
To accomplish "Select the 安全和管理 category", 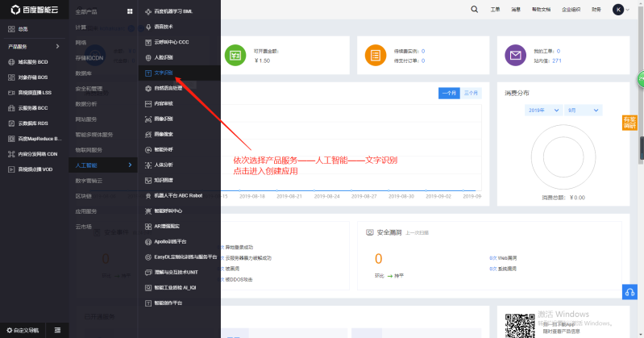I will [x=89, y=89].
